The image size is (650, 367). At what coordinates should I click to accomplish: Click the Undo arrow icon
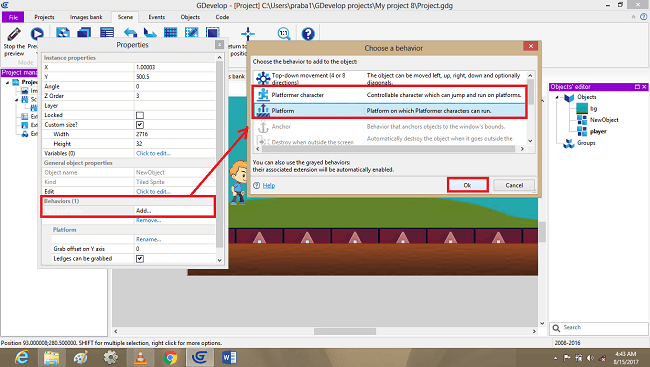[x=130, y=33]
